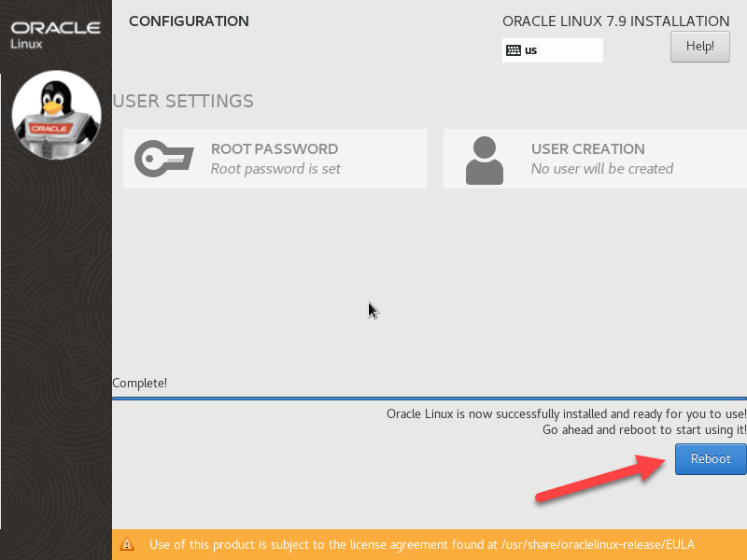
Task: Click the penguin mascot image
Action: pos(56,115)
